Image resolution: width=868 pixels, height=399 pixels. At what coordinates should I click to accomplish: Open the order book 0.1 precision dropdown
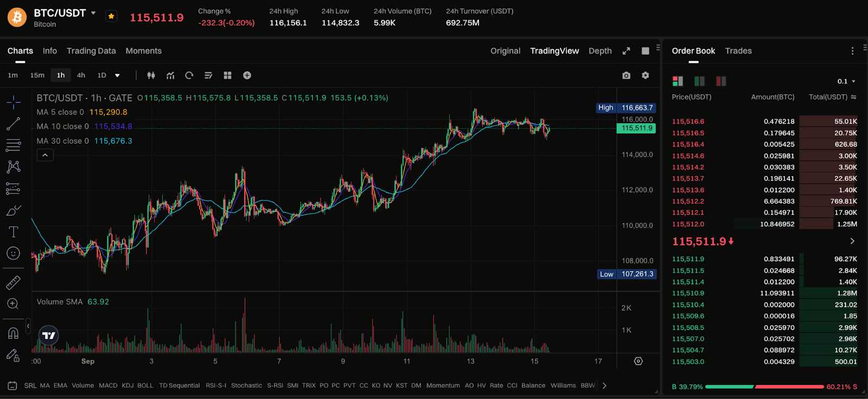(x=846, y=81)
